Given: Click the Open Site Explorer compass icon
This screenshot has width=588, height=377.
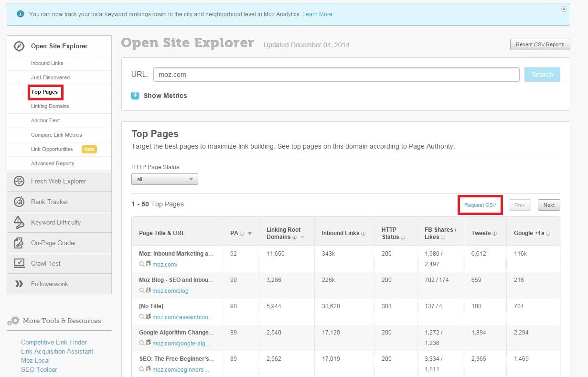Looking at the screenshot, I should 19,46.
